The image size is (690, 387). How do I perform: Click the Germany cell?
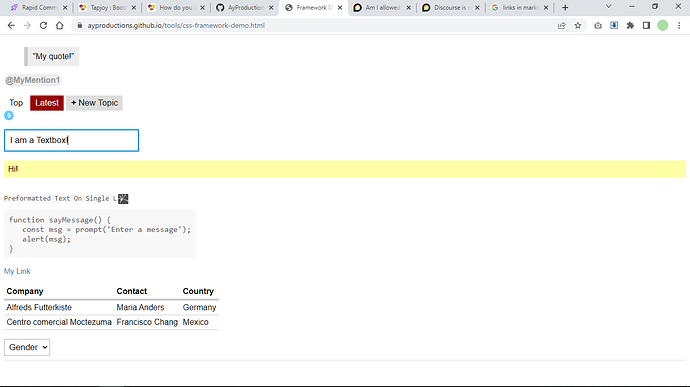click(199, 307)
